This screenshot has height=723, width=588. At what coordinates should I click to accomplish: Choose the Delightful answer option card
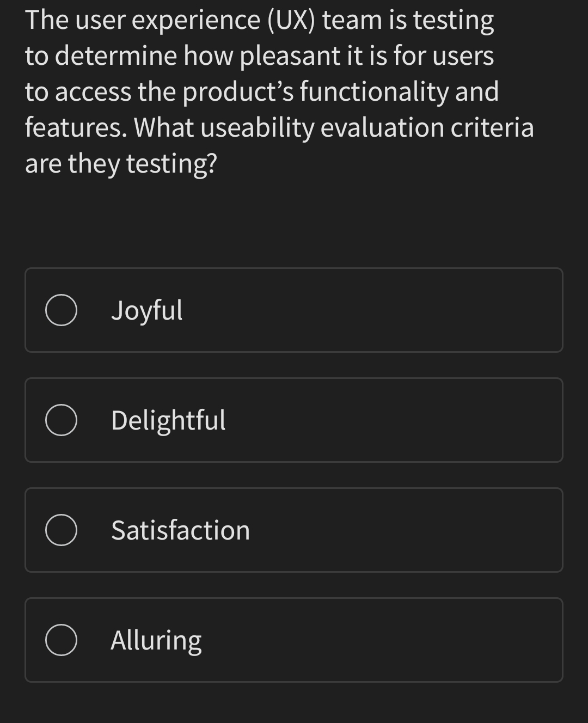click(294, 420)
